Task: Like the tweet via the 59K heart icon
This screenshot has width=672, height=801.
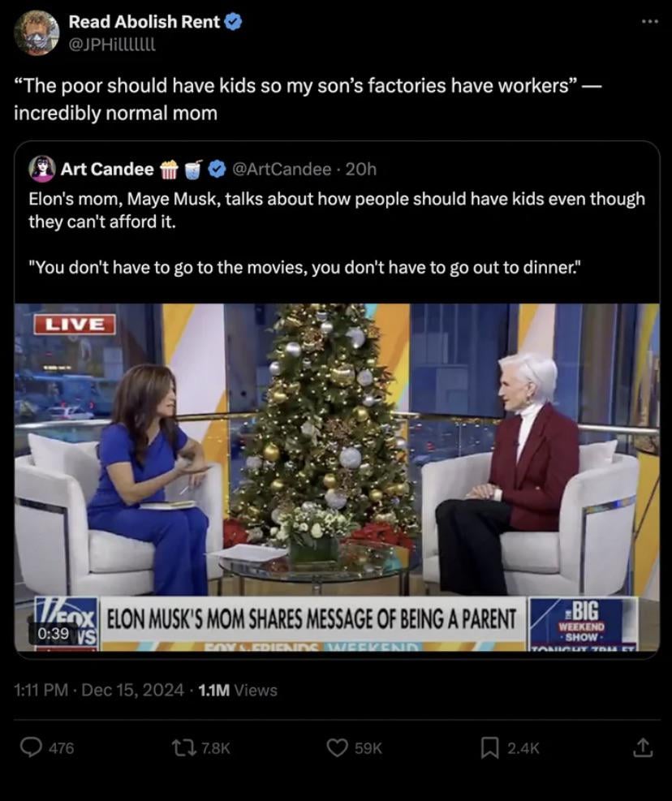Action: pos(337,748)
